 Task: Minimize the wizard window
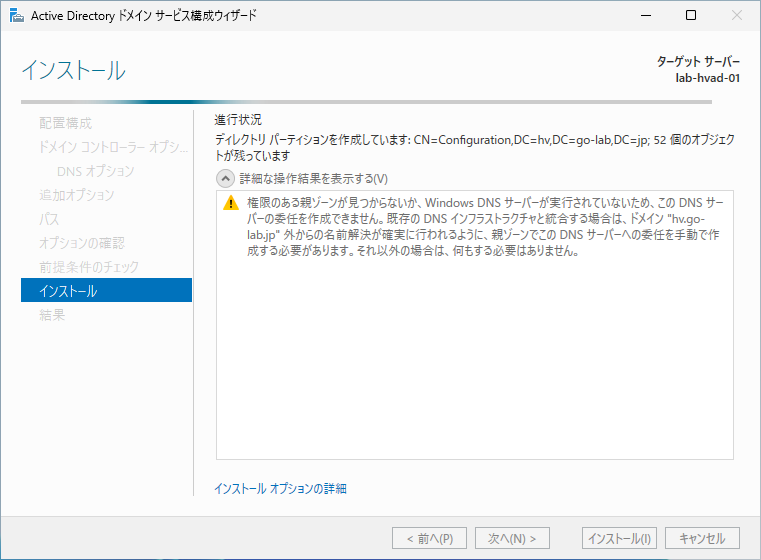point(646,16)
